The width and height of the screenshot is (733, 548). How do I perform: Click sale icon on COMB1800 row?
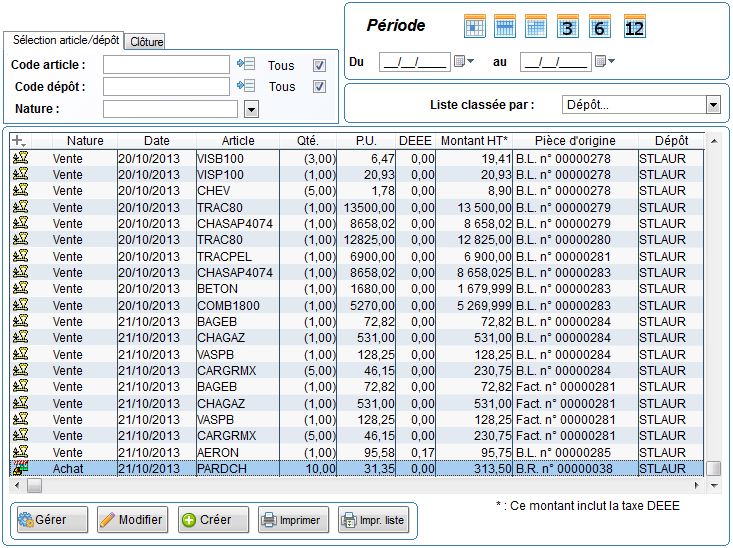20,305
